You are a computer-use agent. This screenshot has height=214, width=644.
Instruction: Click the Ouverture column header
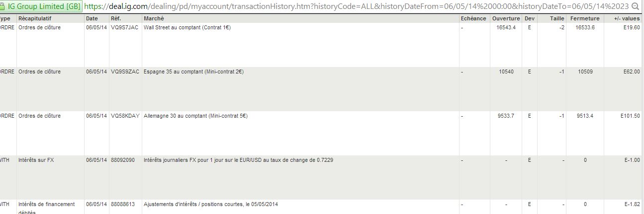click(x=506, y=18)
